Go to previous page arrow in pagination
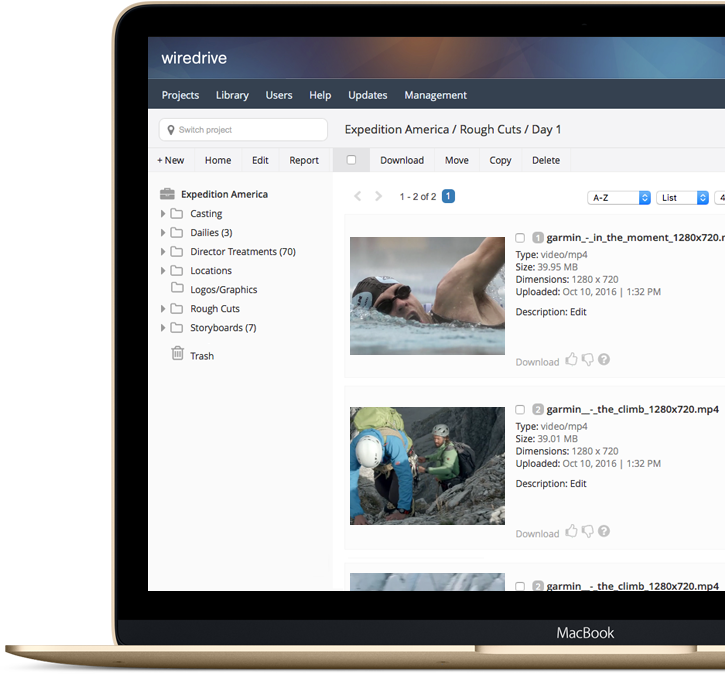The height and width of the screenshot is (679, 725). 358,197
